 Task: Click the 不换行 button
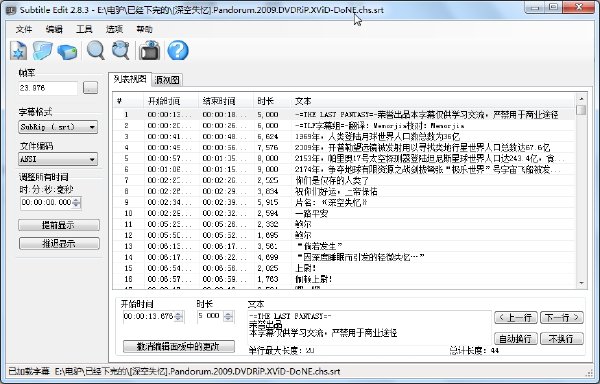[562, 338]
